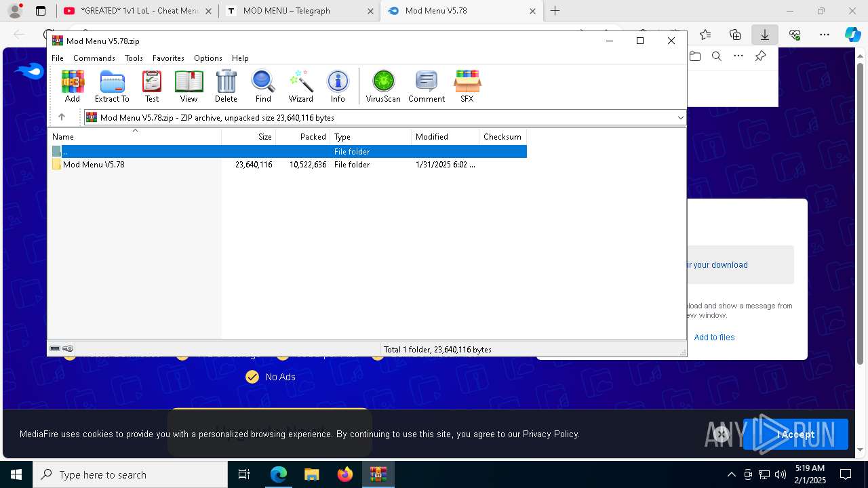
Task: Open Edge tab actions icon
Action: coord(41,11)
